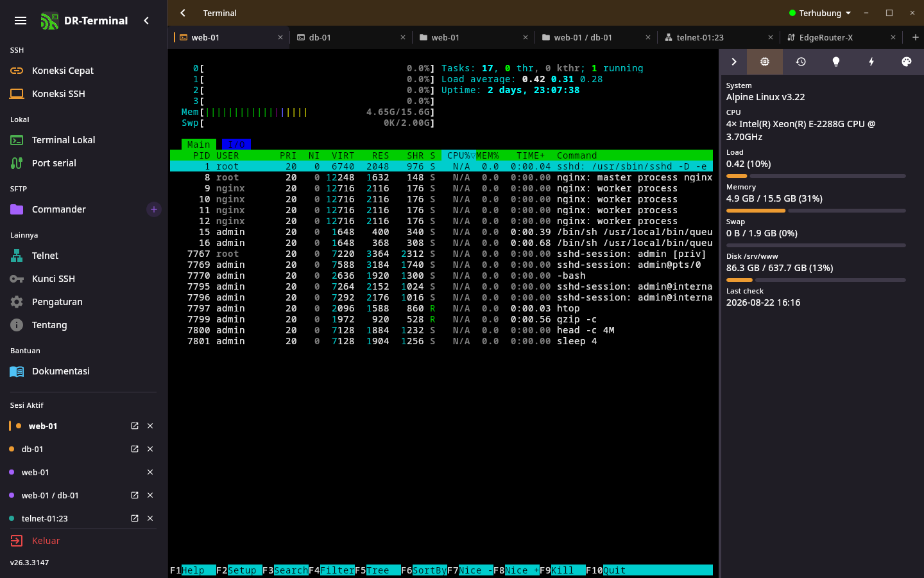
Task: Sort by the Command column header
Action: pos(577,155)
